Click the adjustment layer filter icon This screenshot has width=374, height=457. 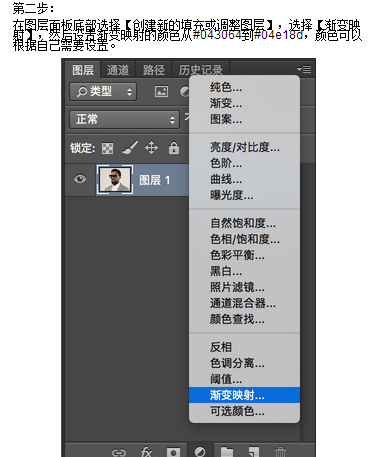(x=184, y=91)
